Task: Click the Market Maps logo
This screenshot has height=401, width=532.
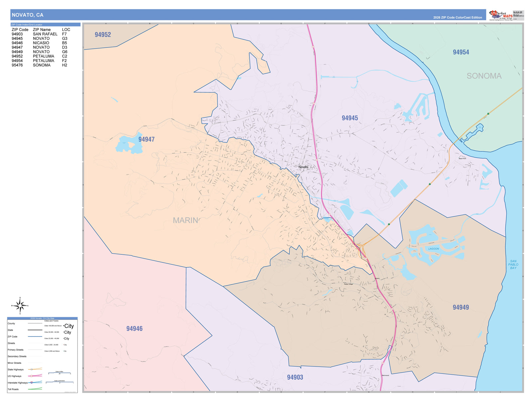Action: tap(501, 15)
